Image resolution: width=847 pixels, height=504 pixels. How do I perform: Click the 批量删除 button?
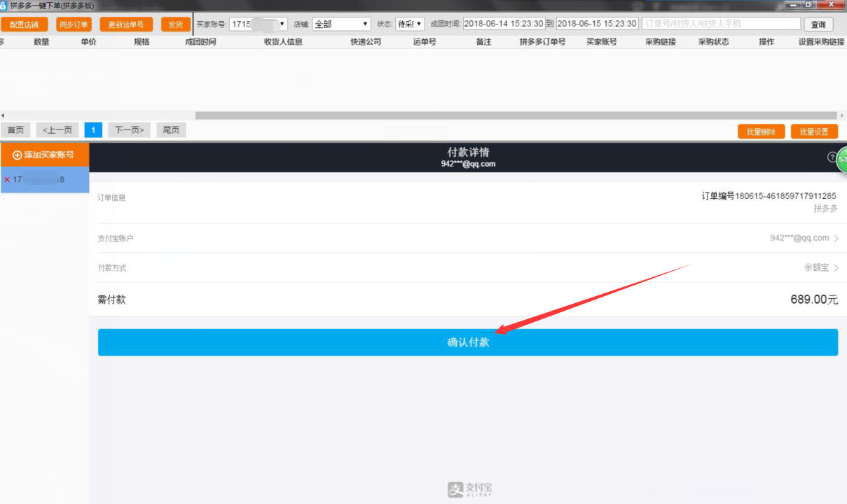coord(761,132)
